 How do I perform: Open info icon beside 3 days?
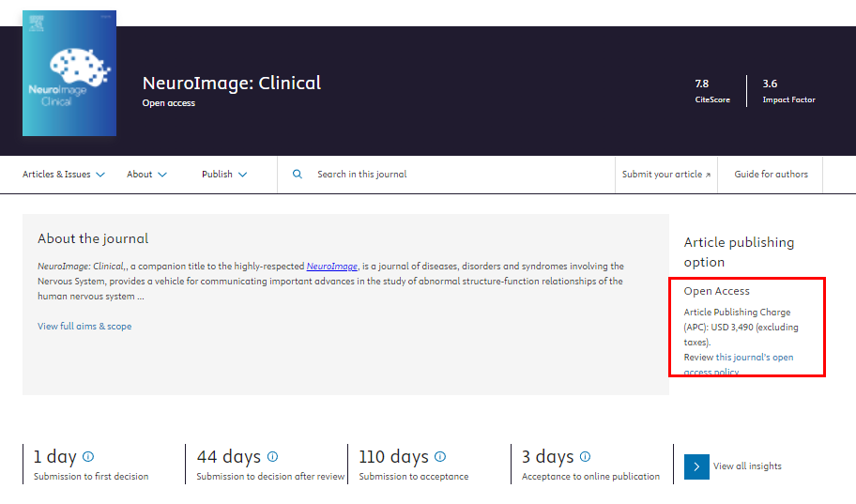(x=585, y=457)
